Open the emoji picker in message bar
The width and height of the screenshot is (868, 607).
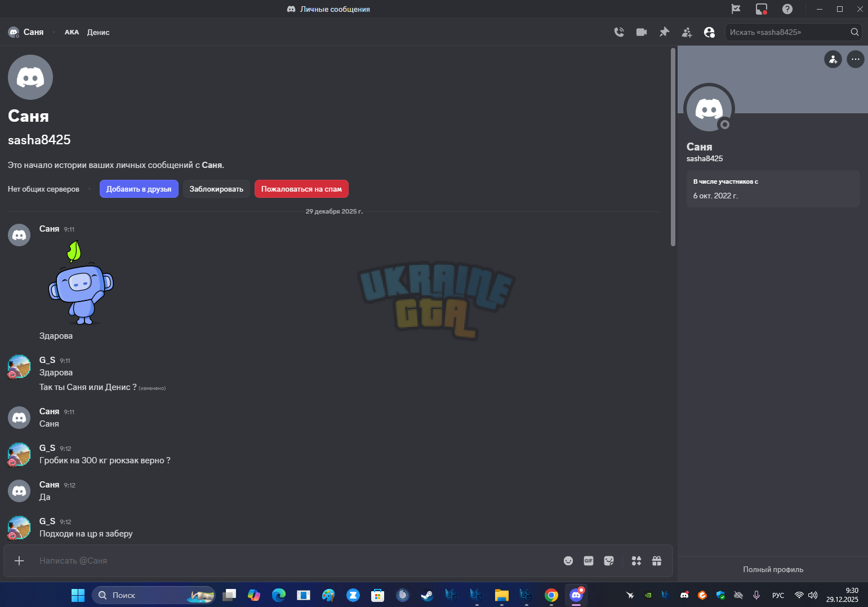pyautogui.click(x=568, y=561)
